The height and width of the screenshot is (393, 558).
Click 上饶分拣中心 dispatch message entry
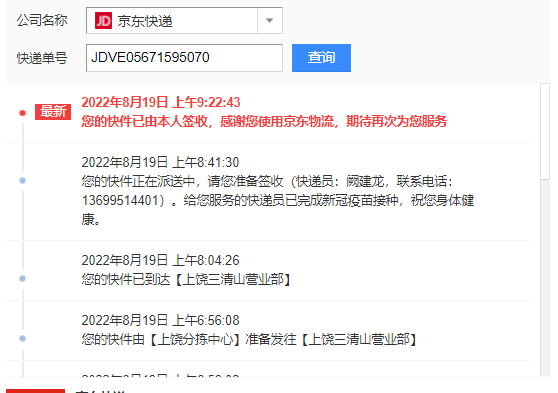coord(249,339)
